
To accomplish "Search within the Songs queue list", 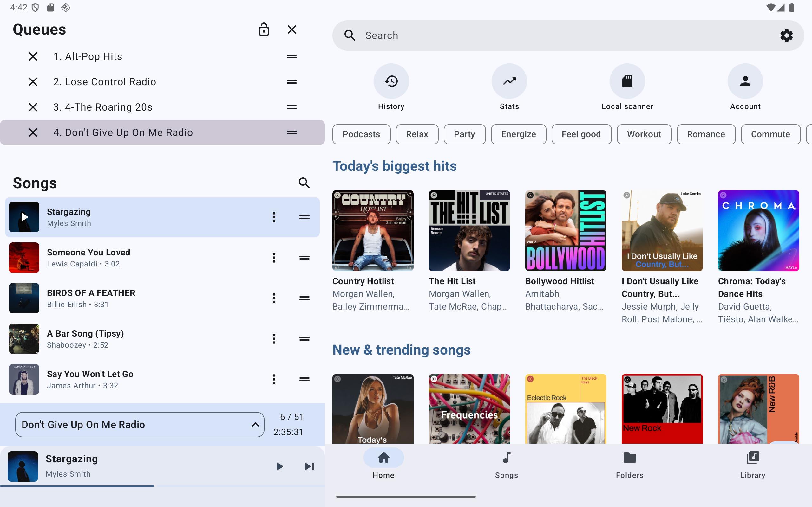I will coord(304,183).
